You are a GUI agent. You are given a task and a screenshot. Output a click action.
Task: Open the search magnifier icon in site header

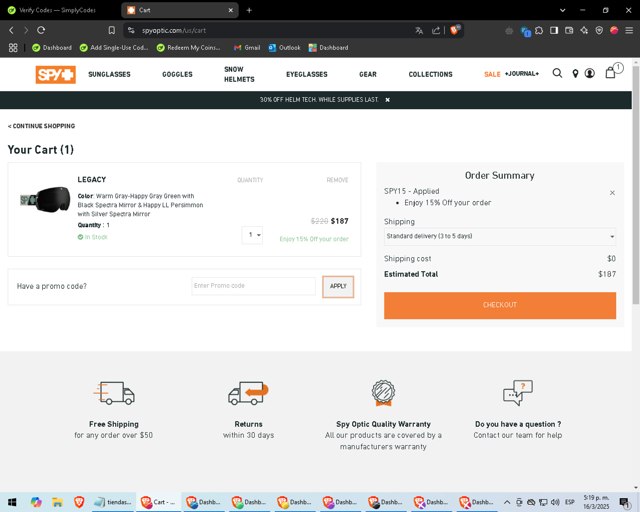557,73
